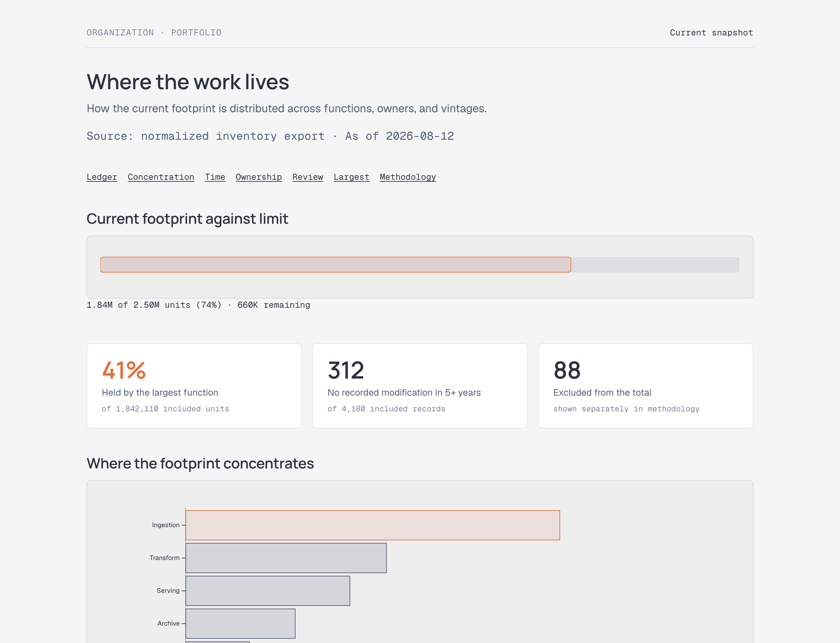Follow the Ownership navigation link
The width and height of the screenshot is (840, 643).
point(259,177)
